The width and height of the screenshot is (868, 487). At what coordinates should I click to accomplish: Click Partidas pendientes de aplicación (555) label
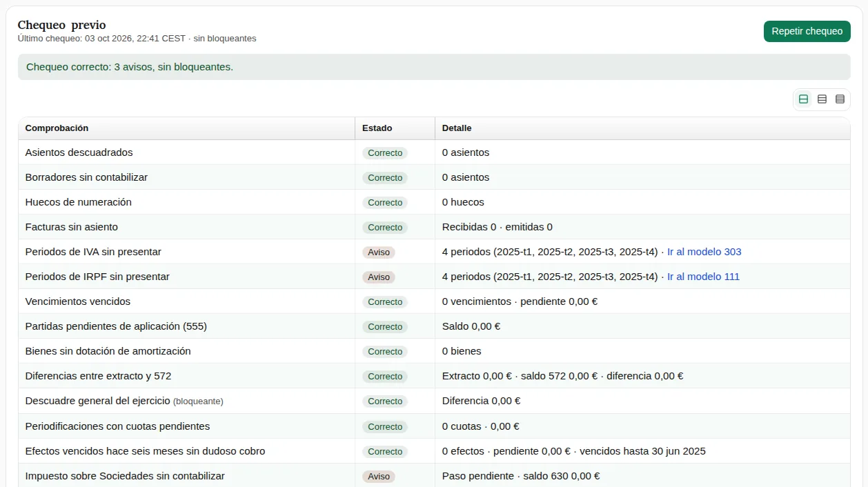pos(116,326)
